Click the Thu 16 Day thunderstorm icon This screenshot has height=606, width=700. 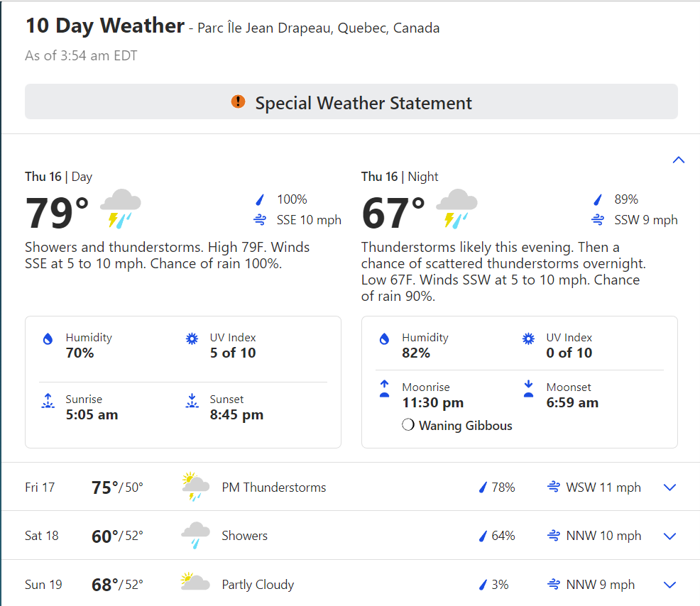[x=120, y=209]
